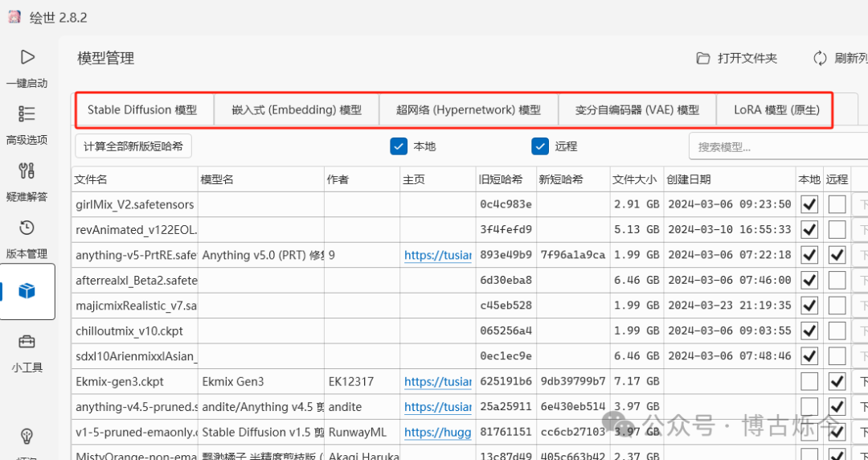868x460 pixels.
Task: Select afterrealxl_Beta2 file name cell
Action: point(134,281)
